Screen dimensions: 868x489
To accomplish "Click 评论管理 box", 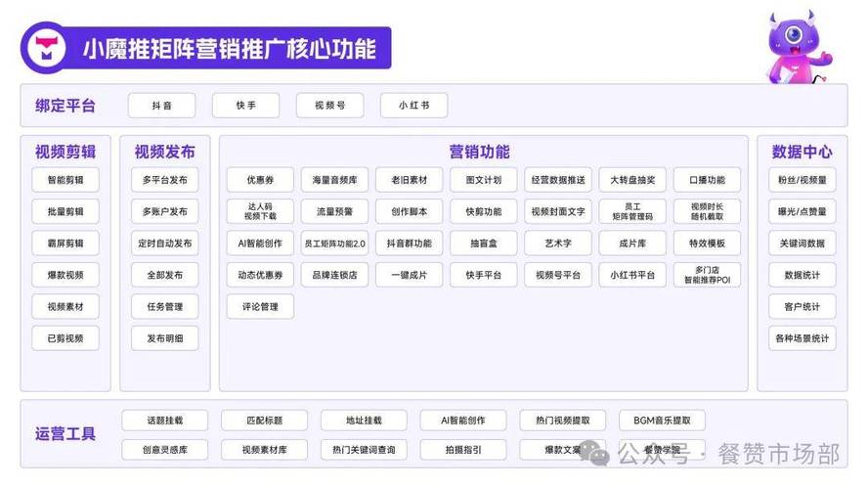I will point(260,306).
